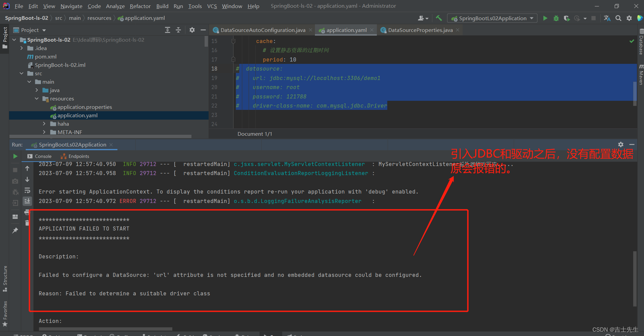Clear all console output trash icon
The image size is (644, 336).
pos(27,223)
